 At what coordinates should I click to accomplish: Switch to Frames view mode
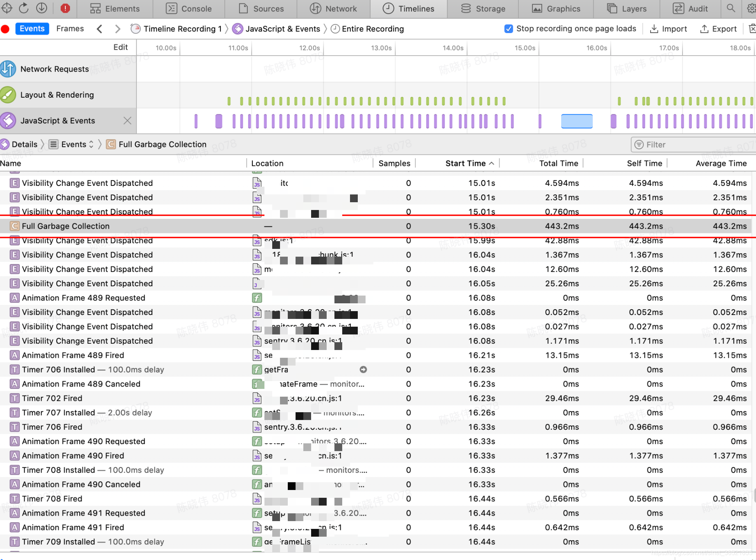pyautogui.click(x=70, y=29)
